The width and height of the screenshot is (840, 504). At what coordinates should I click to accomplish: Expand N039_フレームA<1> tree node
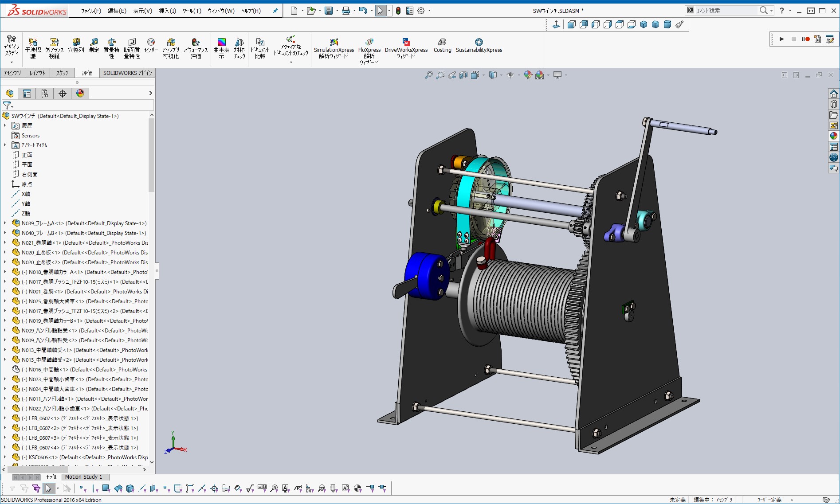(x=5, y=223)
